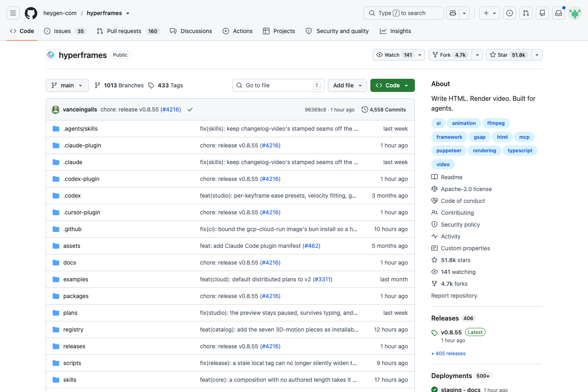The image size is (588, 392).
Task: Expand the Add file dropdown
Action: pos(347,85)
